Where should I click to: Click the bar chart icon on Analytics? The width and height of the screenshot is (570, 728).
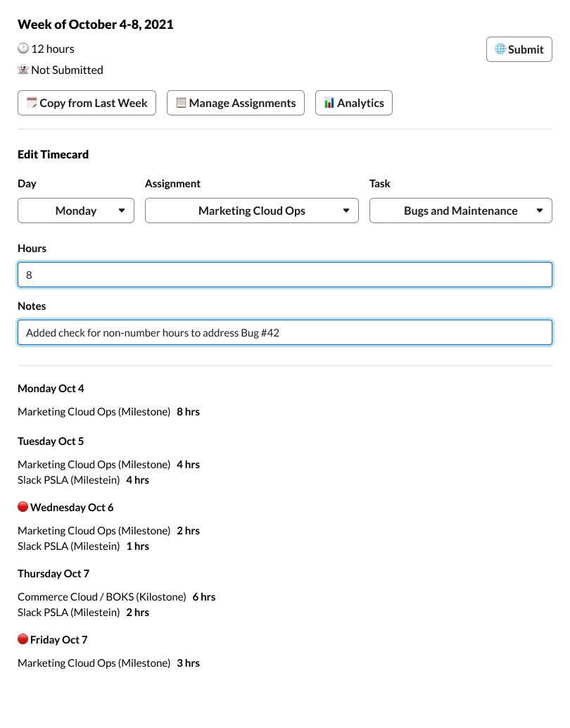pyautogui.click(x=329, y=102)
